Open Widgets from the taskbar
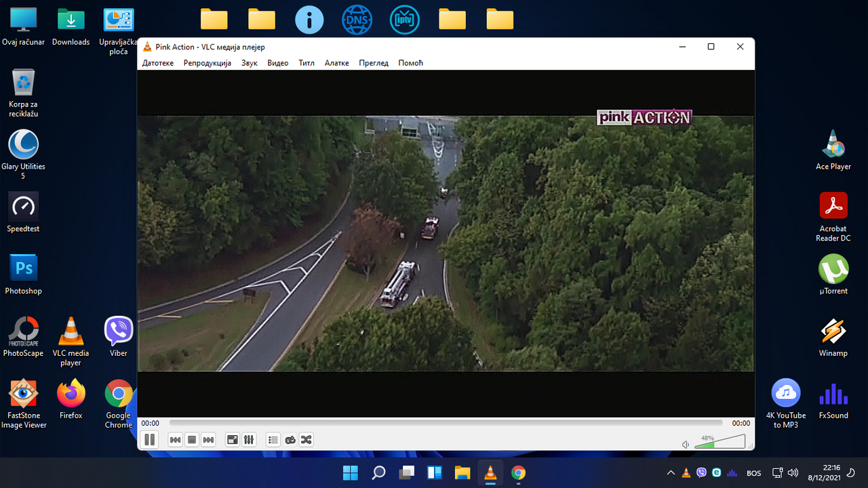Screen dimensions: 868x488 click(x=434, y=473)
